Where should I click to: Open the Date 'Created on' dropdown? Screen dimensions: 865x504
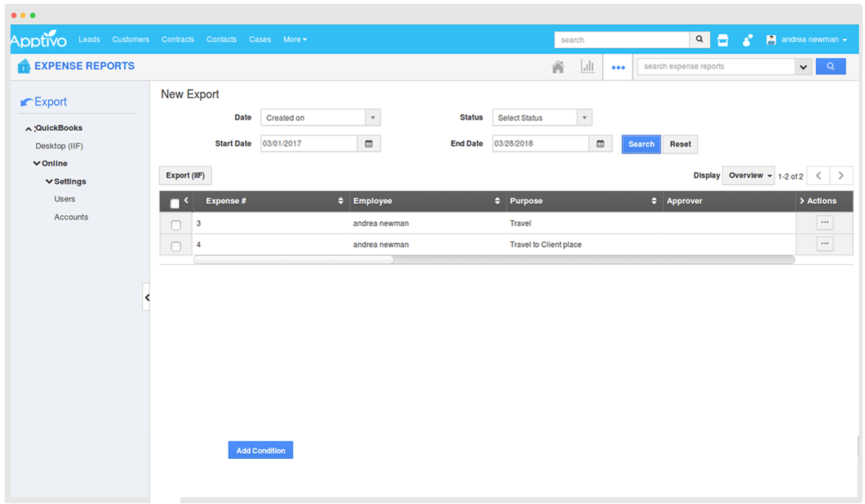click(x=320, y=117)
